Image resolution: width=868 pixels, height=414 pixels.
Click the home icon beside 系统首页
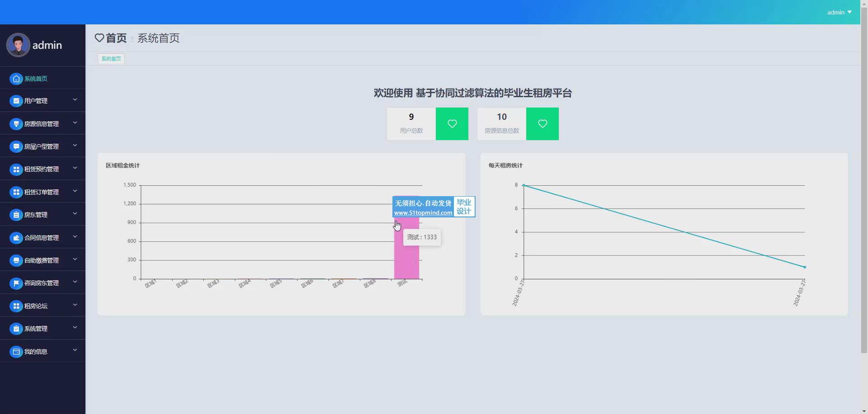(x=16, y=79)
